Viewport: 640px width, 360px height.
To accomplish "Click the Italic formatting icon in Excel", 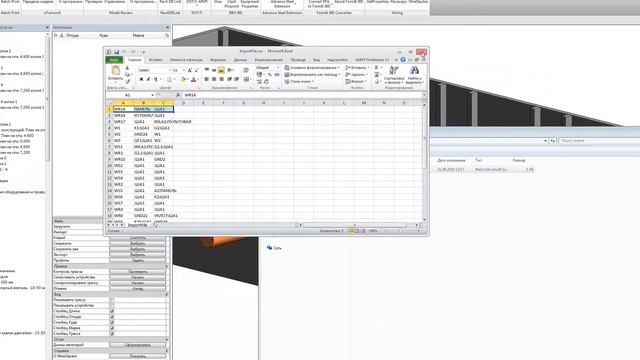I will [148, 79].
